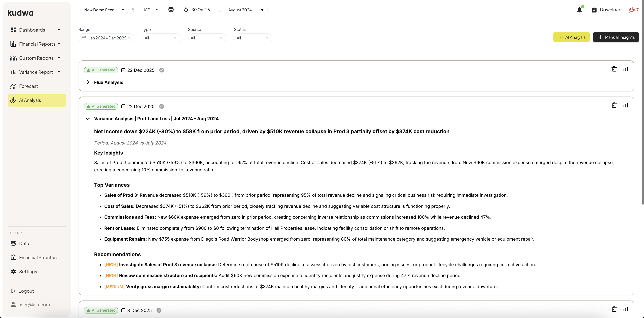
Task: Toggle verified checkmark on Flux Analysis card
Action: pos(162,70)
